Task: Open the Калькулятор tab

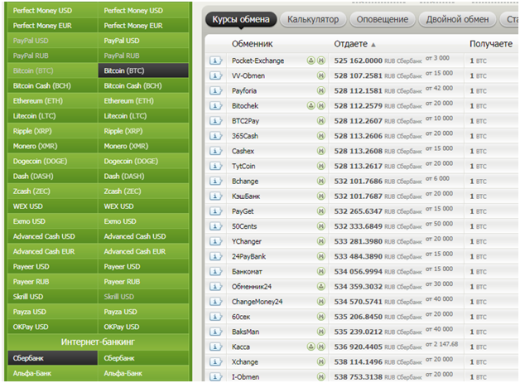Action: pos(313,19)
